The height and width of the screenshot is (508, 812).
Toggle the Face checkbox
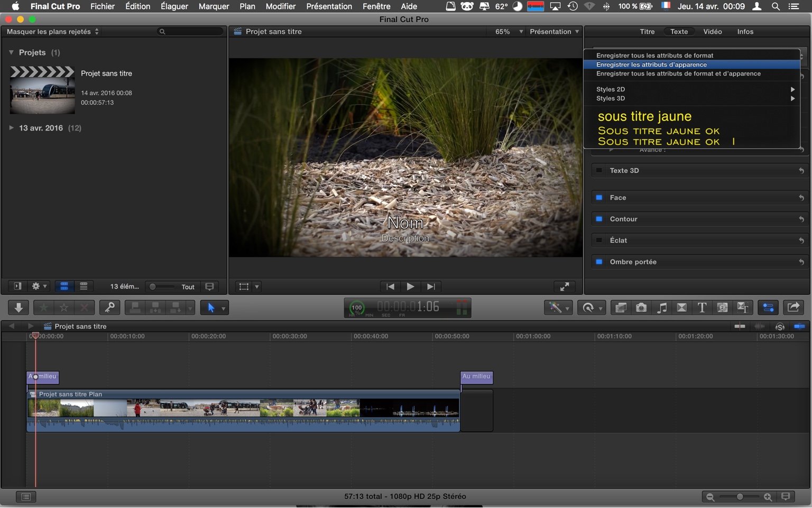pos(599,197)
